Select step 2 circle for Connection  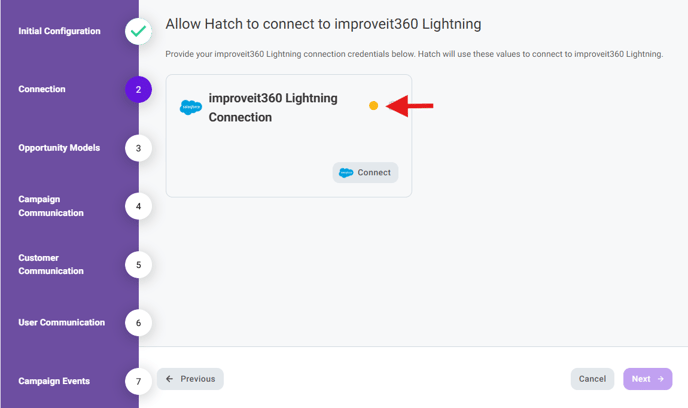click(x=138, y=90)
